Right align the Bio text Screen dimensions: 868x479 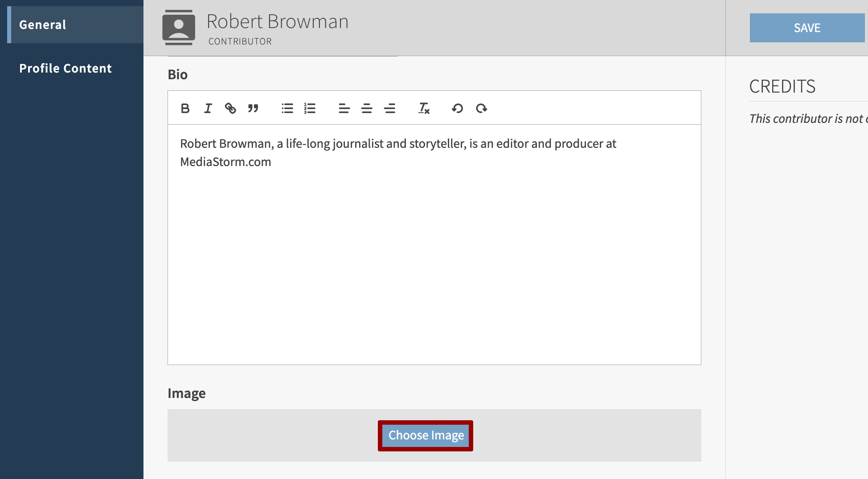[389, 108]
